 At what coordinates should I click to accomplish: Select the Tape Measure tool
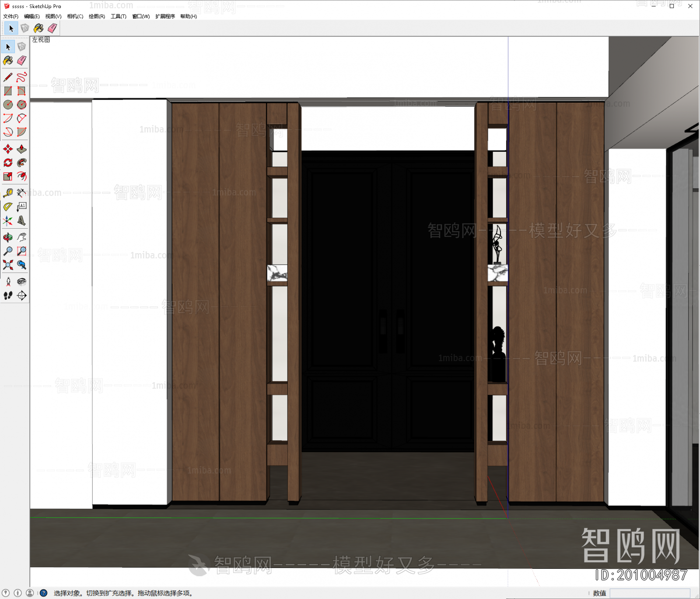click(8, 193)
